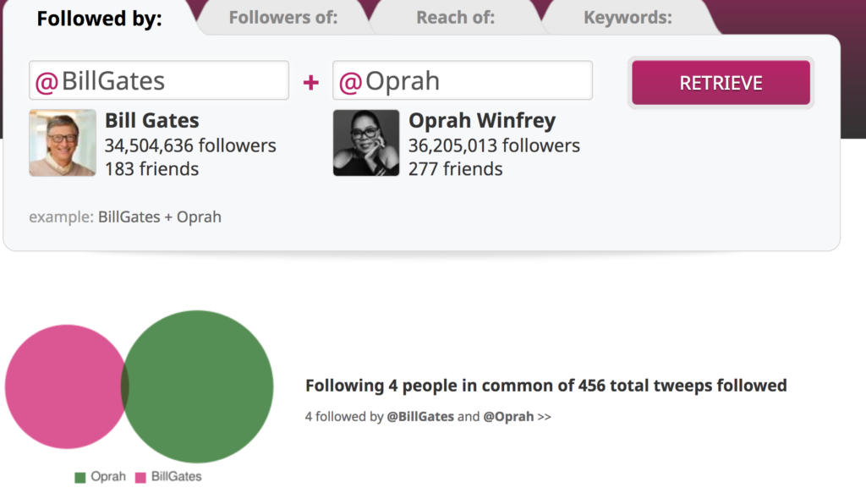The image size is (866, 504).
Task: Switch to the Followers of tab
Action: [282, 18]
